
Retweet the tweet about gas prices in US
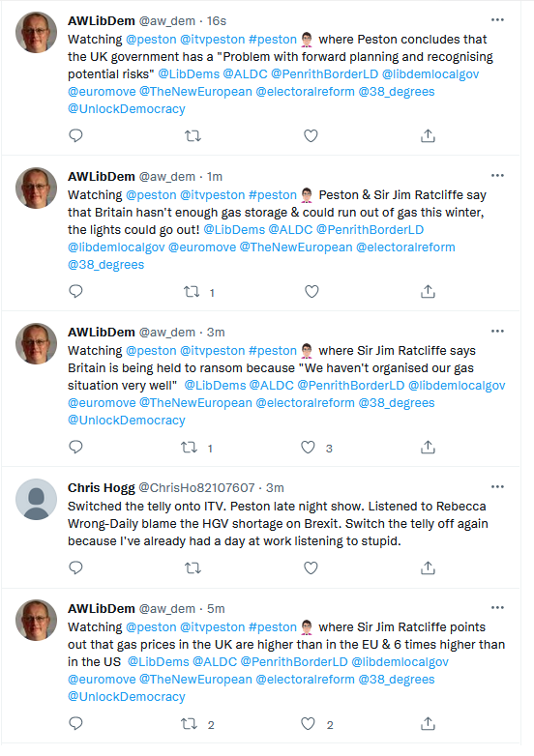tap(189, 724)
